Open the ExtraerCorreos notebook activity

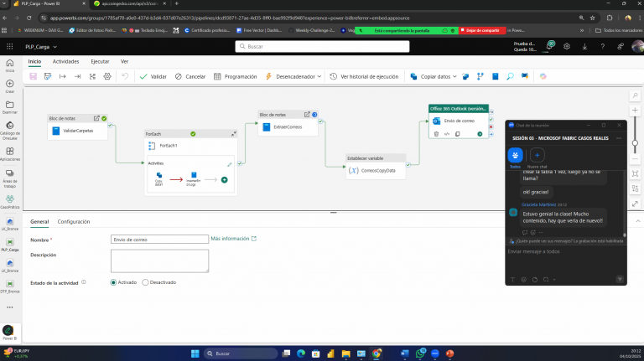pyautogui.click(x=288, y=126)
